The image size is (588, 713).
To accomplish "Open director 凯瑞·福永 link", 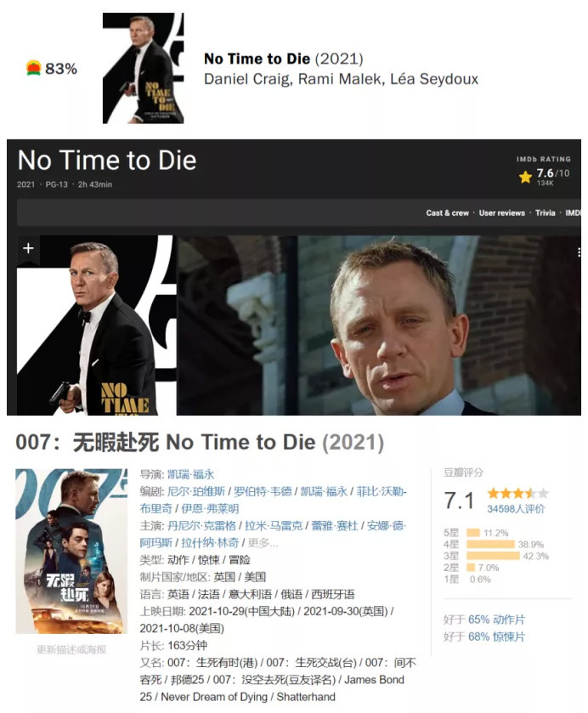I will pyautogui.click(x=190, y=474).
